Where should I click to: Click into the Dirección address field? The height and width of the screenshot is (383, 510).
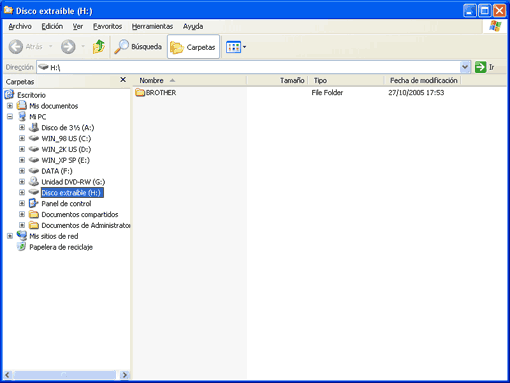point(248,67)
